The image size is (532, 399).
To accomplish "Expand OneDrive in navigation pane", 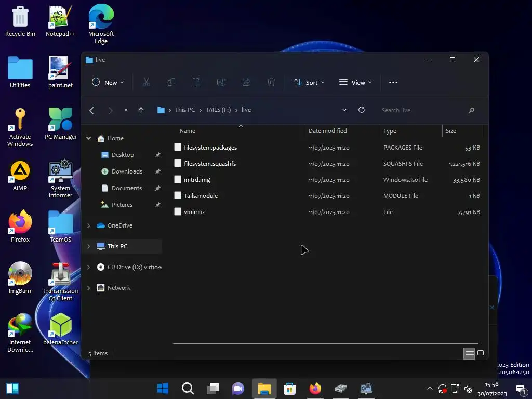I will point(88,225).
